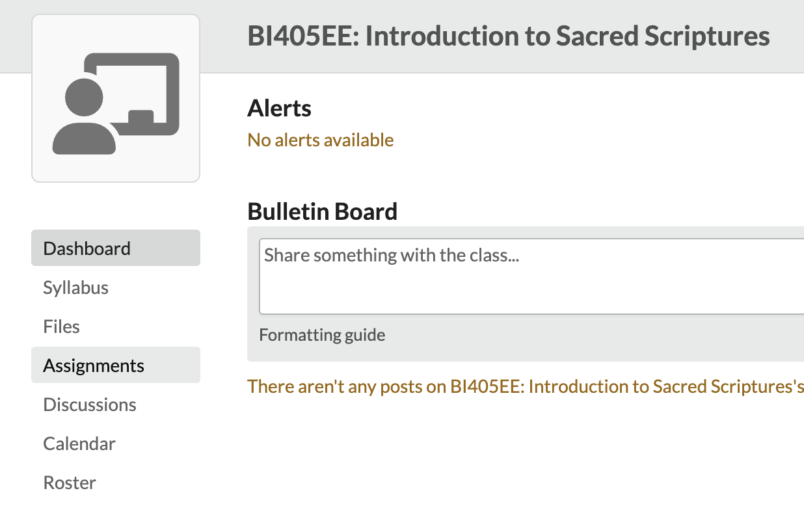
Task: Click the "No alerts available" message
Action: tap(320, 140)
